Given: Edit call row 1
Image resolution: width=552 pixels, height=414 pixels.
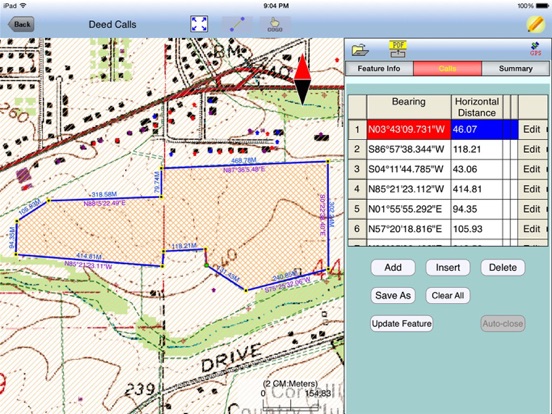Looking at the screenshot, I should coord(532,130).
